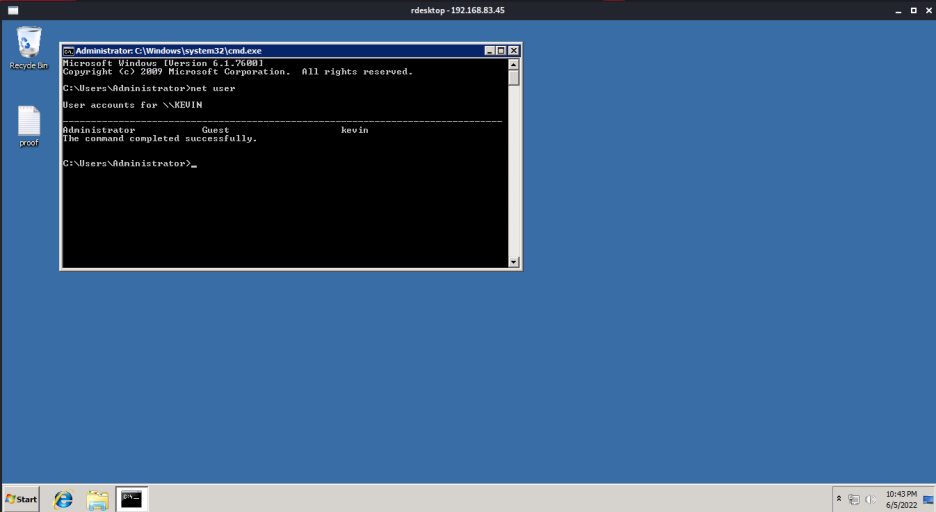Close the cmd.exe window
This screenshot has height=512, width=936.
(x=513, y=51)
